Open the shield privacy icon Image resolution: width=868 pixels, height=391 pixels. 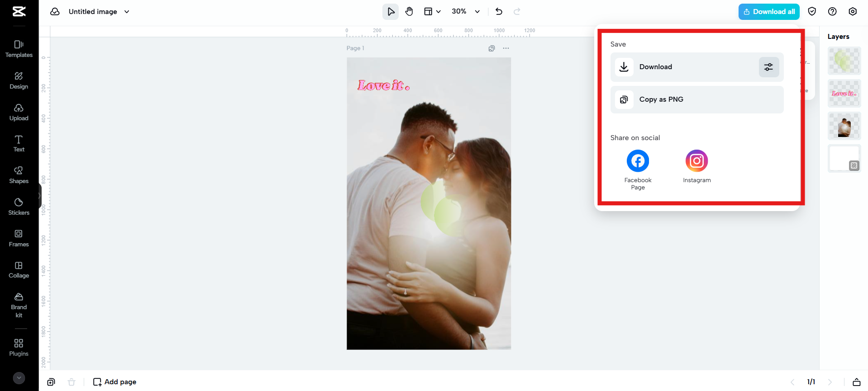click(x=812, y=11)
